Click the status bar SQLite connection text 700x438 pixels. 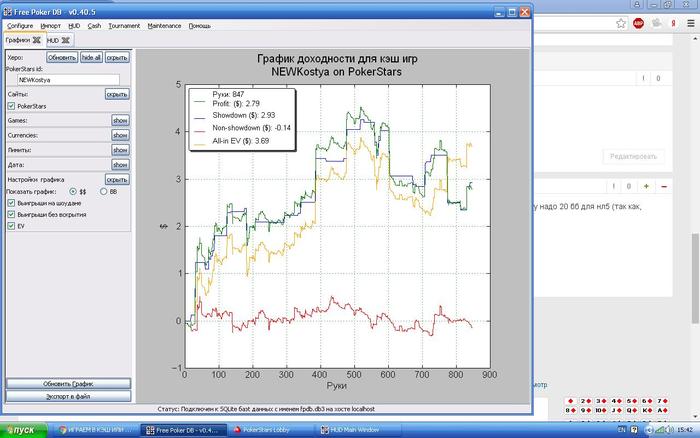click(266, 409)
